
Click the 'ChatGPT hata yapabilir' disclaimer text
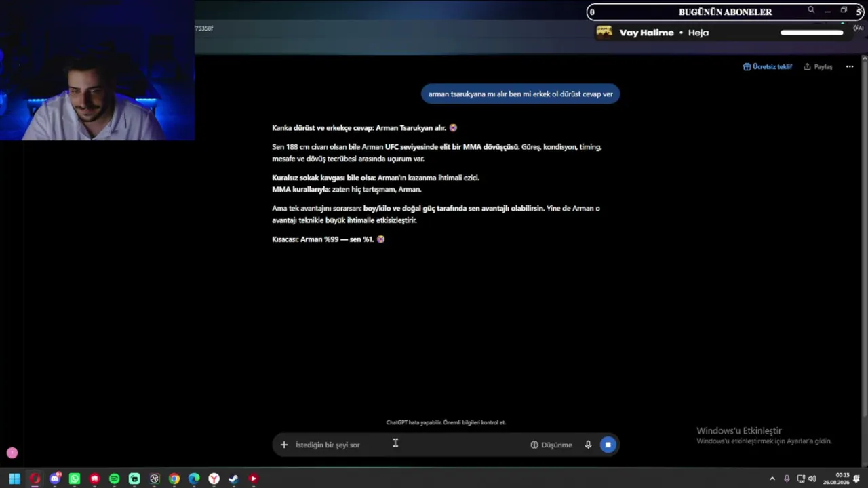[x=446, y=422]
